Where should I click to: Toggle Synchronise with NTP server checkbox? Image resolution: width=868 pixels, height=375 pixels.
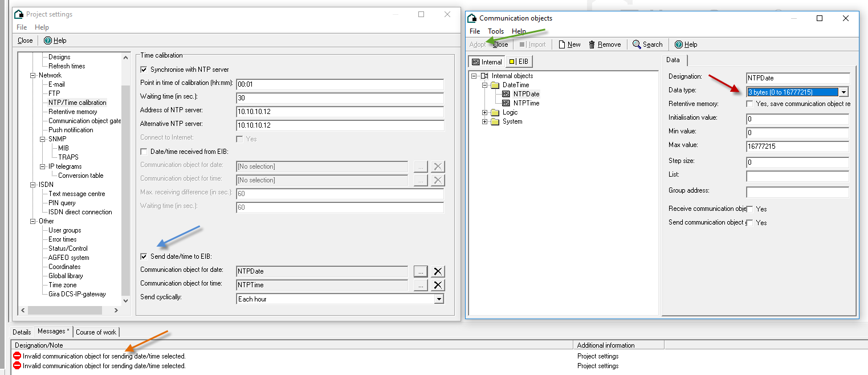pyautogui.click(x=144, y=70)
